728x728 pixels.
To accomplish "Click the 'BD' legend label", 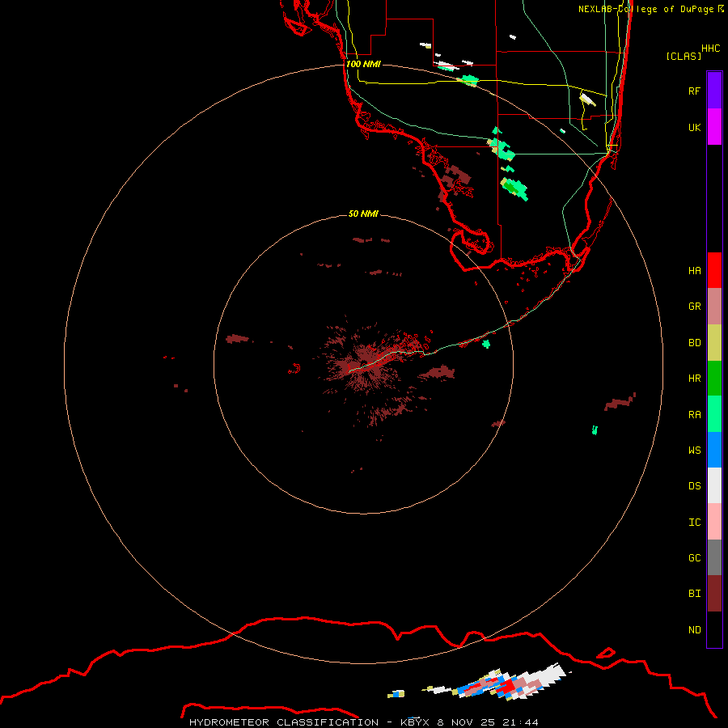I will (694, 343).
